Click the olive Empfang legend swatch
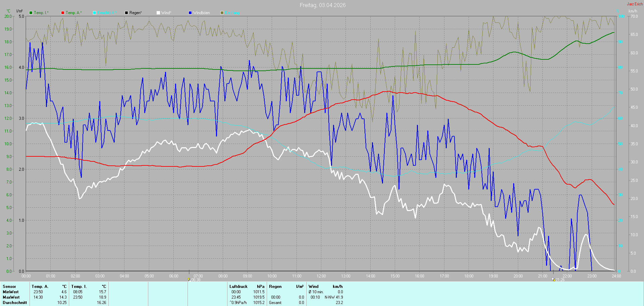The image size is (644, 306). tap(222, 13)
